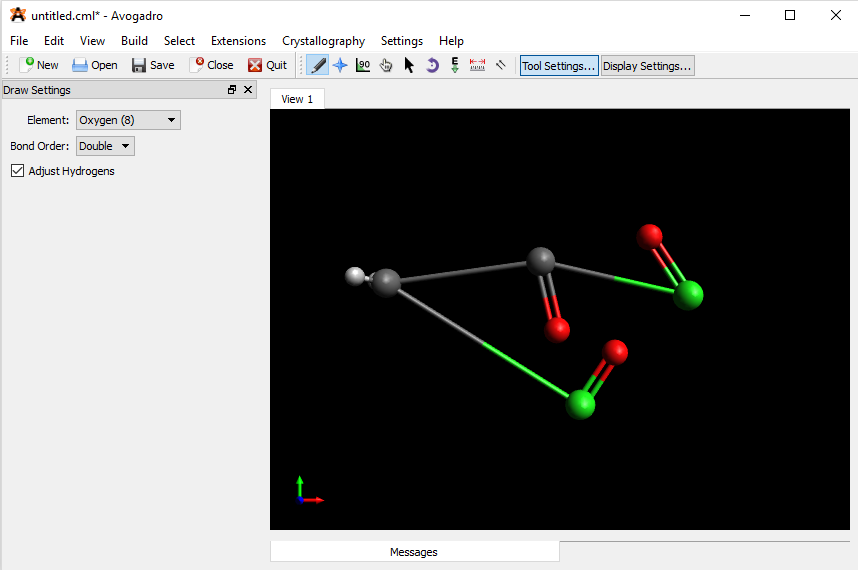Image resolution: width=858 pixels, height=570 pixels.
Task: Toggle the Tool Settings panel button
Action: (x=559, y=66)
